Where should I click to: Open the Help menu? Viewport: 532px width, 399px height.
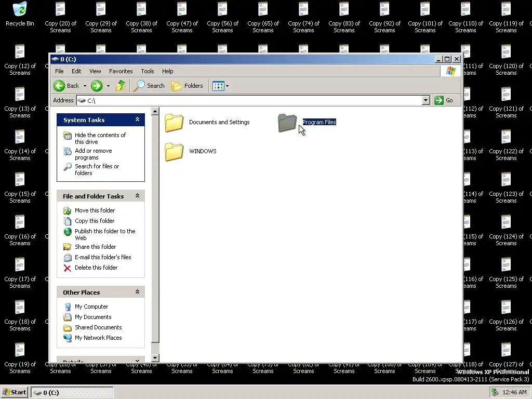coord(168,71)
